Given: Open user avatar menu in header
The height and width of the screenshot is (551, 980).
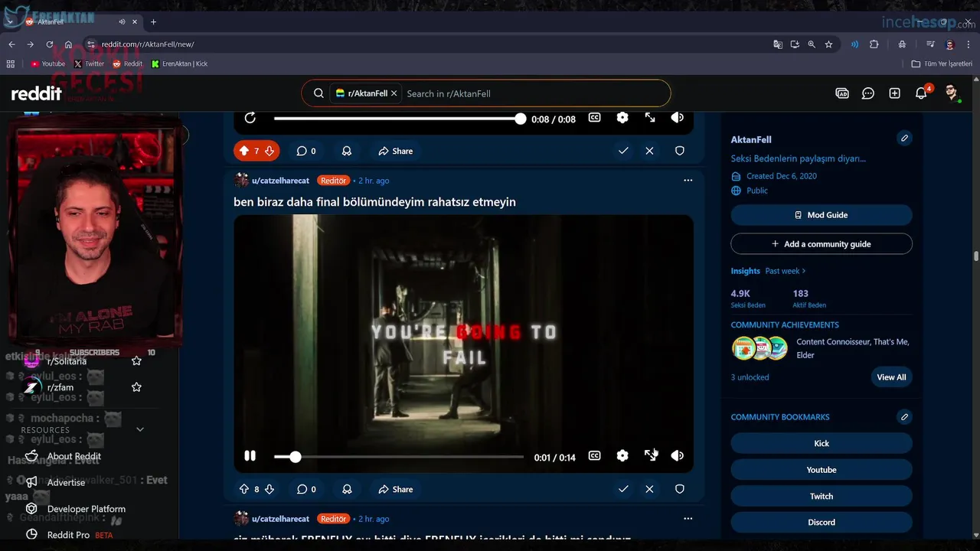Looking at the screenshot, I should pyautogui.click(x=952, y=93).
